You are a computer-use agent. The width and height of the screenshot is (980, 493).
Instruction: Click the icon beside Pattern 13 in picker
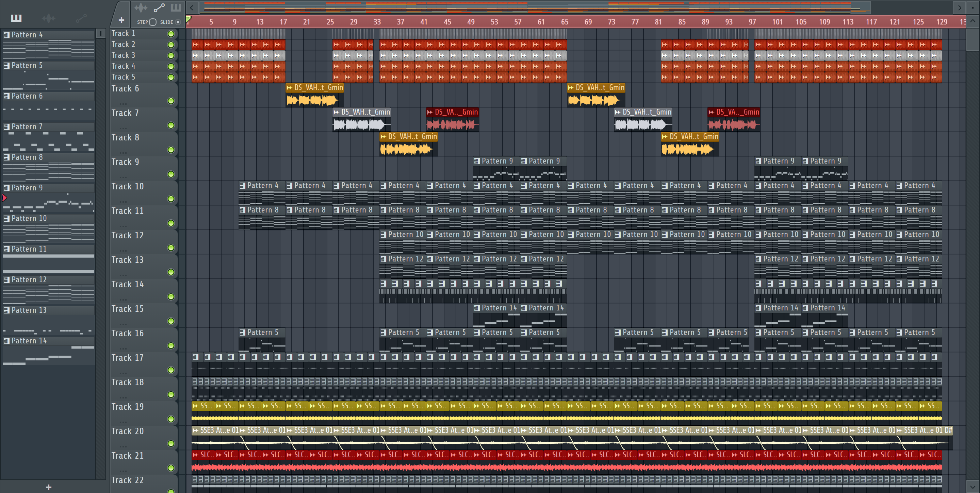(x=6, y=310)
